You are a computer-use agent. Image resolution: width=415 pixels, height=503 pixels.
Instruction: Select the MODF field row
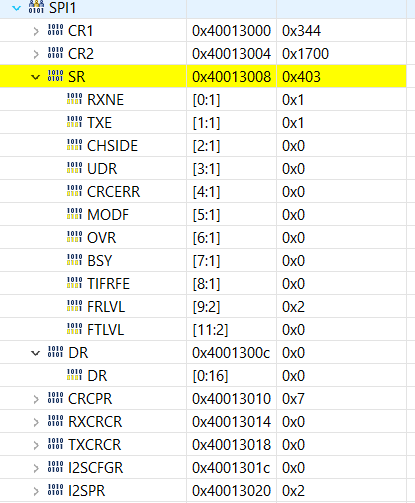click(203, 215)
